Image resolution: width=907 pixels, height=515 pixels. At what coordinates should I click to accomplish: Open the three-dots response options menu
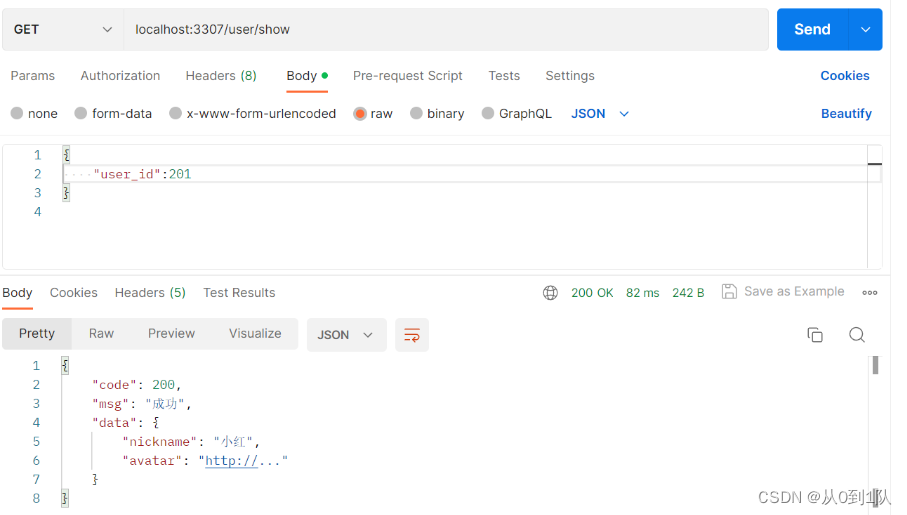tap(869, 293)
